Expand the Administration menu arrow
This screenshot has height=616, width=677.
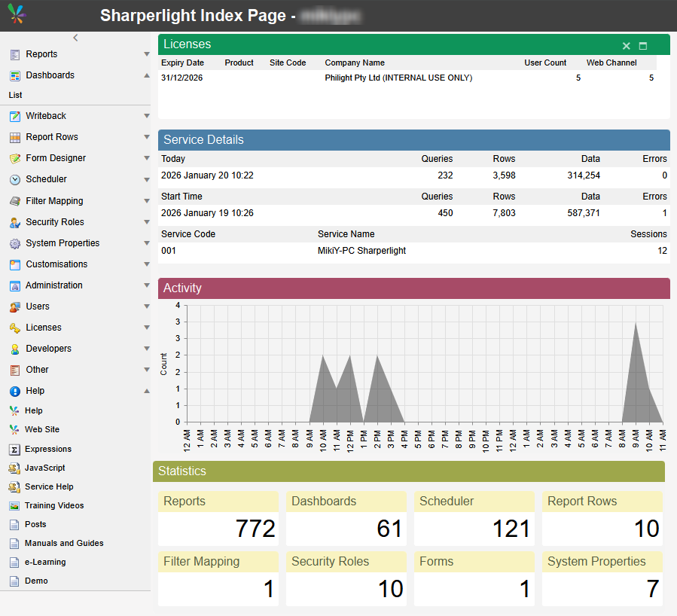pyautogui.click(x=147, y=285)
